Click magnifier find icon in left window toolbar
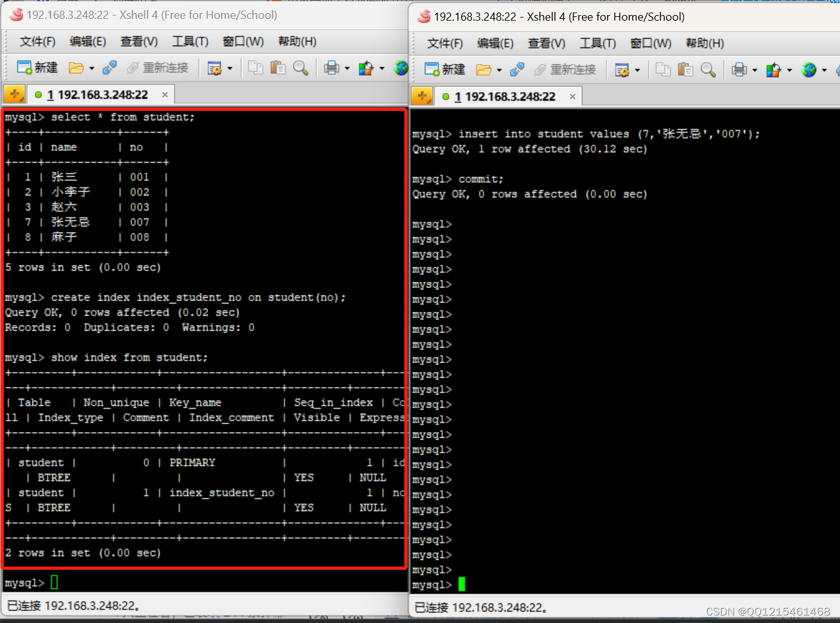This screenshot has width=840, height=623. tap(300, 68)
